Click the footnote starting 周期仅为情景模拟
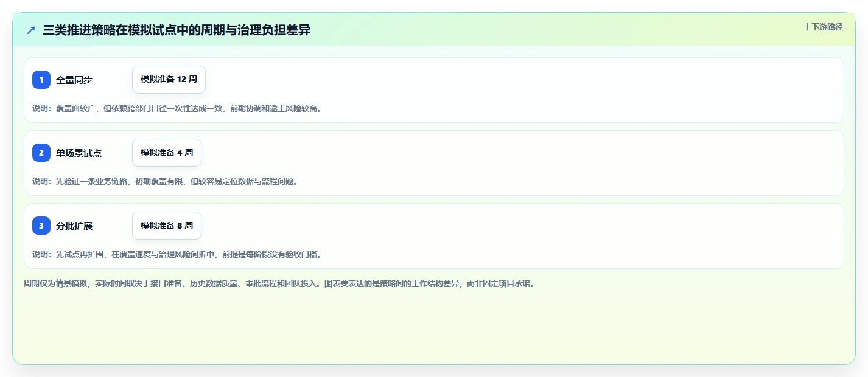 (x=279, y=283)
